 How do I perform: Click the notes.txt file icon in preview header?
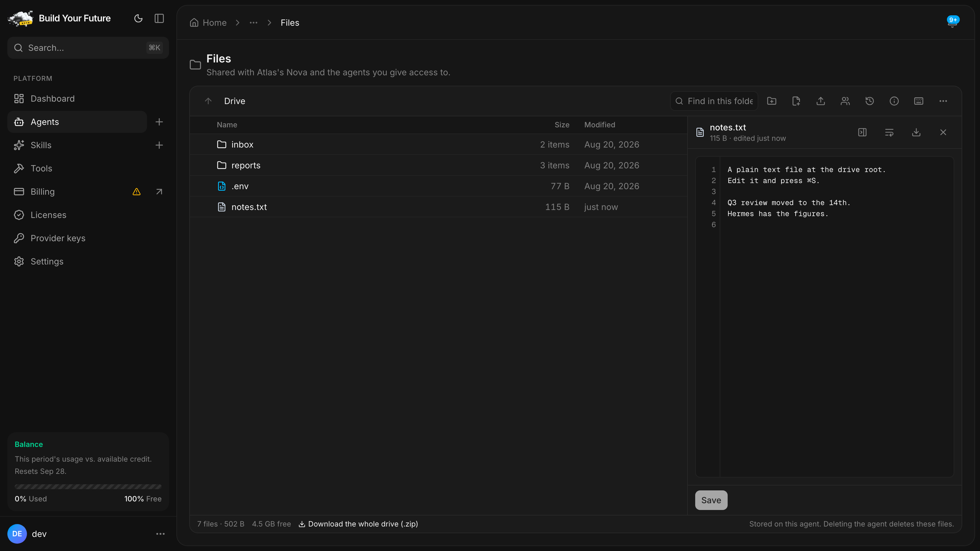click(700, 132)
